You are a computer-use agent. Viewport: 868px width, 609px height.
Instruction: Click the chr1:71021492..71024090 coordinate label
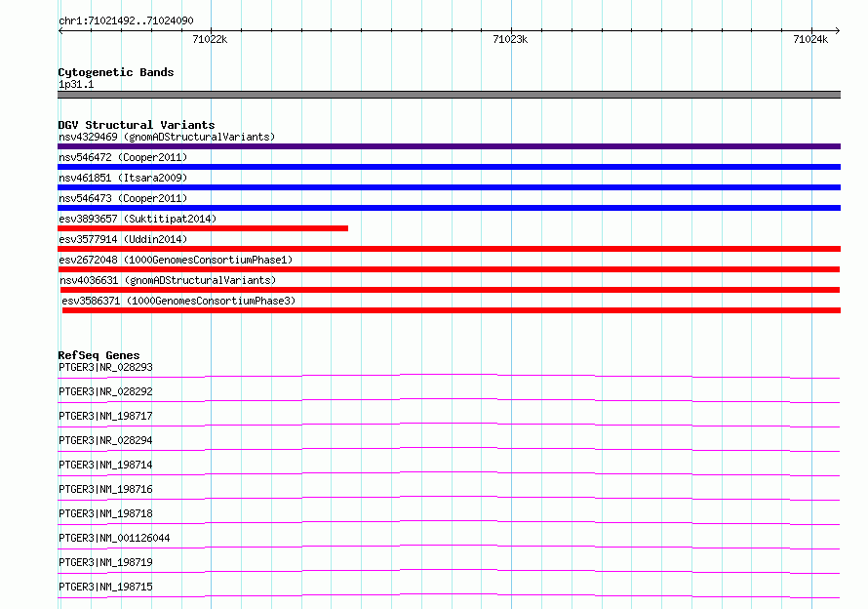point(126,20)
